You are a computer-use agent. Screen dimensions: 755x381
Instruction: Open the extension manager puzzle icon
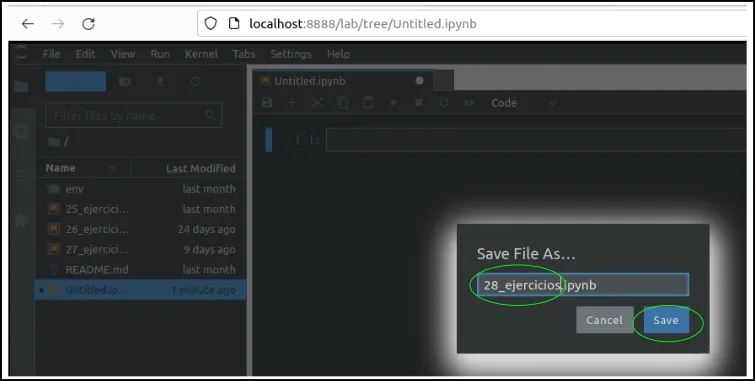21,221
